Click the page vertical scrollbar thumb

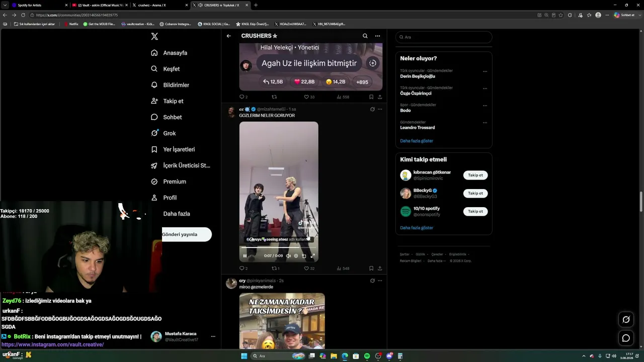[x=641, y=202]
